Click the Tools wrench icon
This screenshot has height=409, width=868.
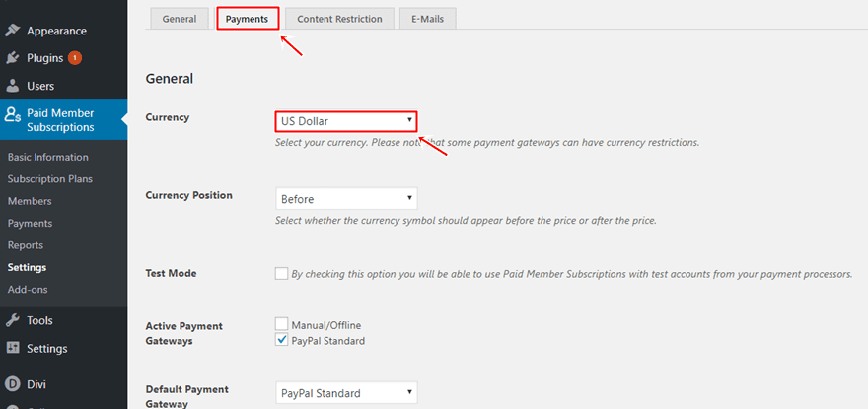click(13, 320)
